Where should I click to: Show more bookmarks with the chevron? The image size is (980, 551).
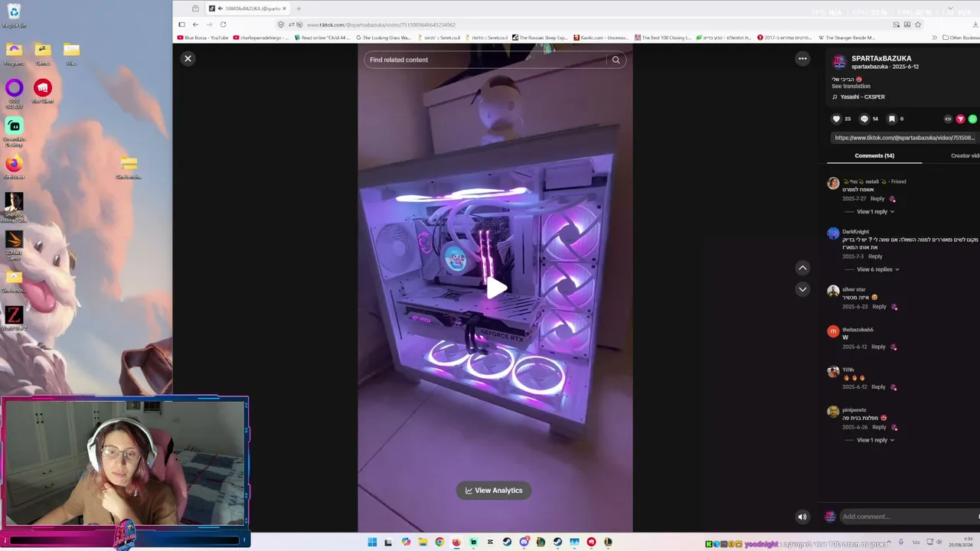[x=934, y=37]
